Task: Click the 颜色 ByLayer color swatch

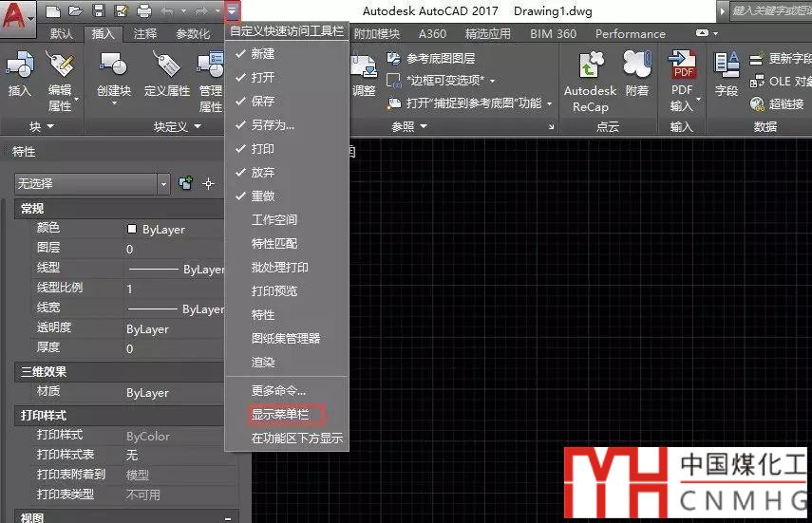Action: (x=132, y=230)
